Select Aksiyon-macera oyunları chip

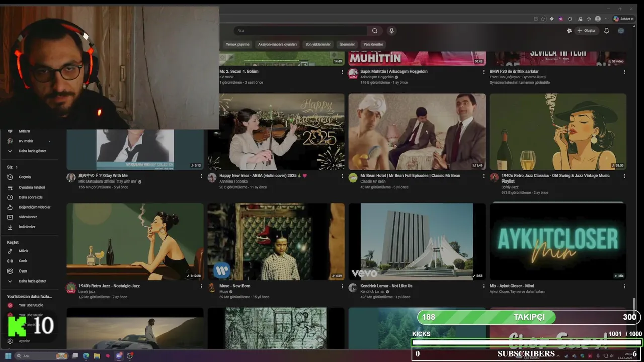[x=277, y=44]
